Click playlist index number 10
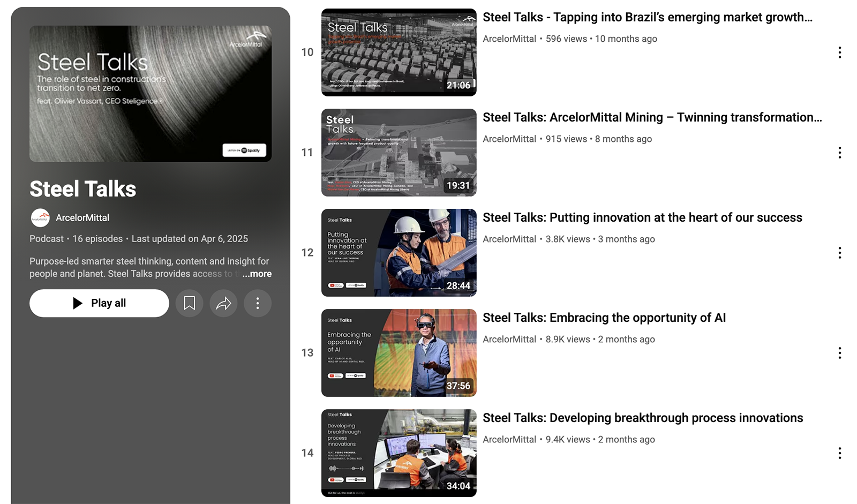857x504 pixels. [x=307, y=52]
